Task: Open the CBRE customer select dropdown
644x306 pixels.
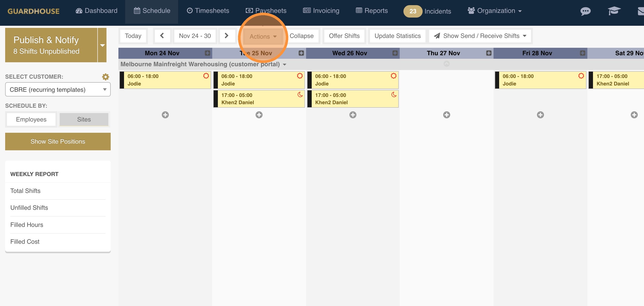Action: [58, 90]
